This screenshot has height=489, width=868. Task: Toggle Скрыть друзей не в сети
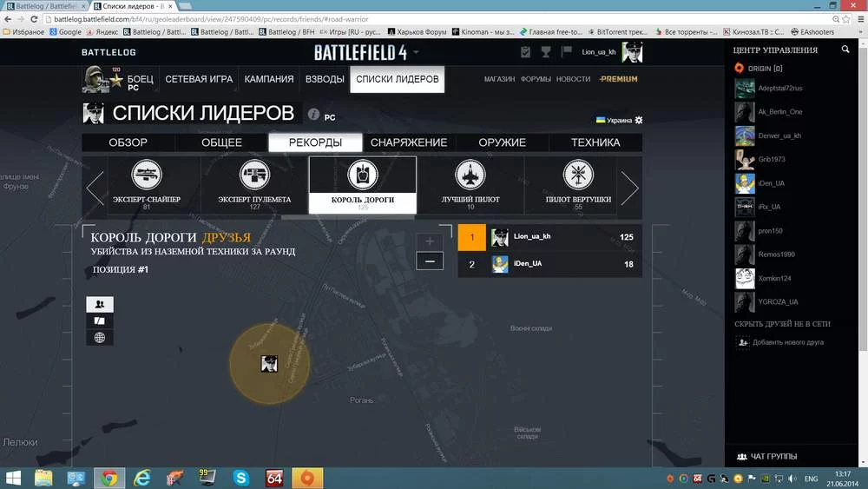tap(782, 324)
